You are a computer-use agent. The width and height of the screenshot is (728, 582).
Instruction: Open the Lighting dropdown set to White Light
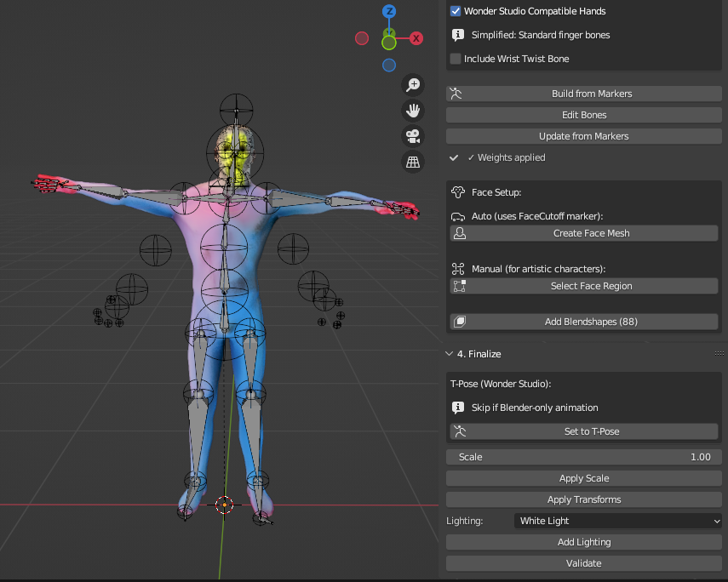pyautogui.click(x=618, y=521)
